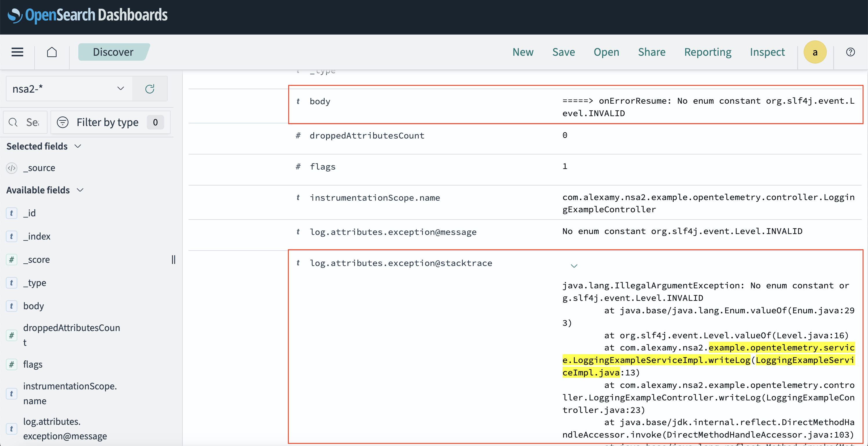This screenshot has height=446, width=868.
Task: Click the type icon of instrumentationScope.name row
Action: pos(298,198)
